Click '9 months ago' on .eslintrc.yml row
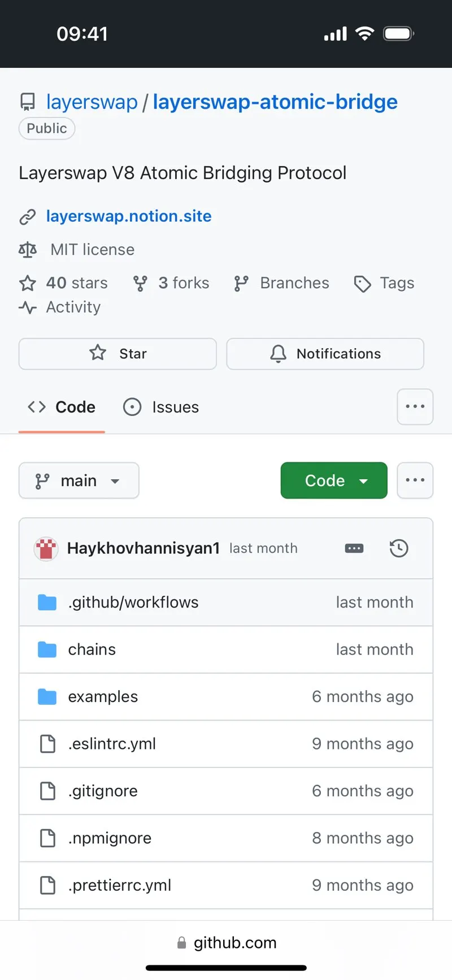 point(363,744)
